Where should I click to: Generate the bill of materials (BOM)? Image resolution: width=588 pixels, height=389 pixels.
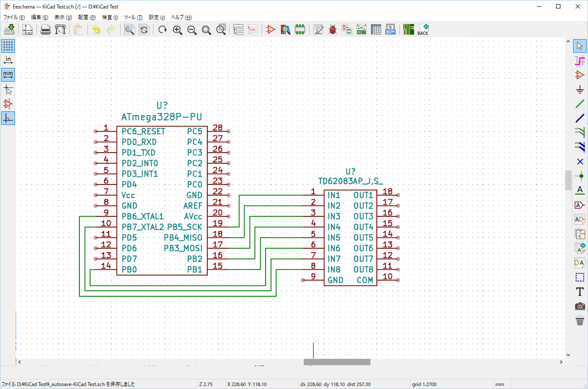[391, 29]
